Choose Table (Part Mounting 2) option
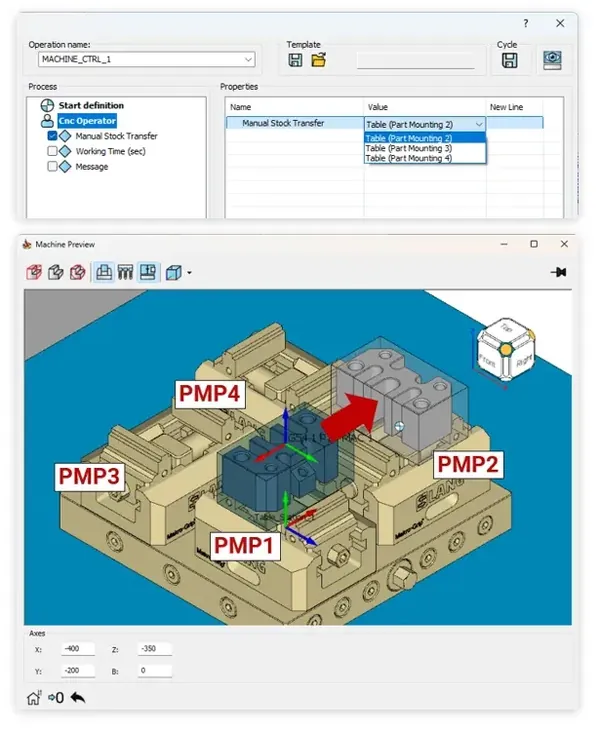 coord(425,138)
